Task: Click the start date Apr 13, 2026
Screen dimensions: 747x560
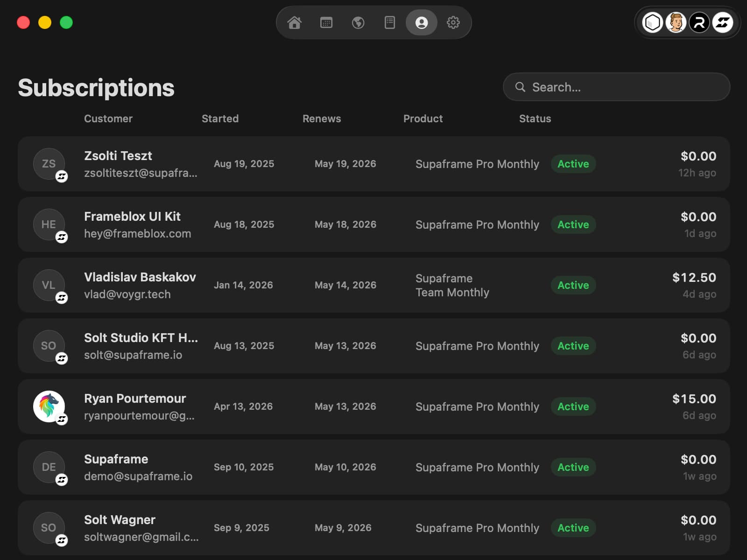Action: (x=243, y=406)
